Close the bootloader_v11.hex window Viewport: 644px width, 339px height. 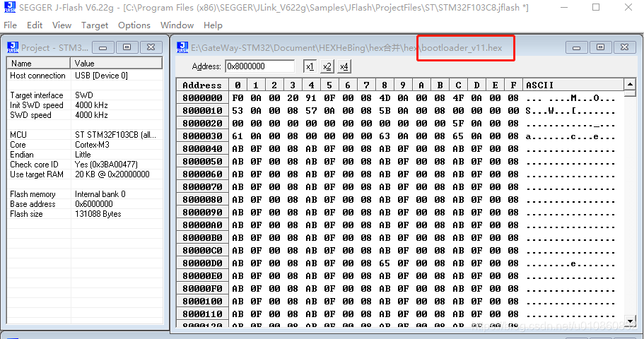click(624, 47)
